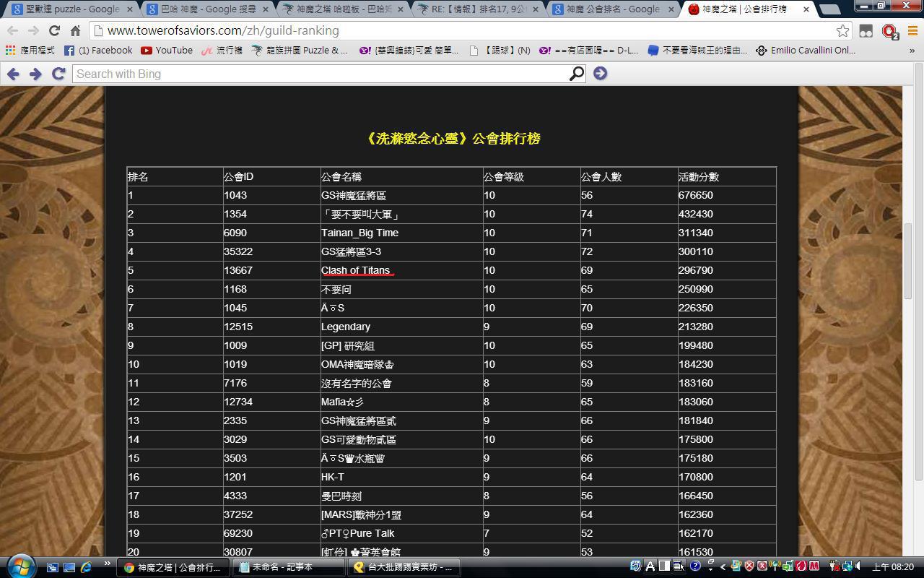Image resolution: width=924 pixels, height=578 pixels.
Task: Click the score 676650
Action: tap(696, 196)
